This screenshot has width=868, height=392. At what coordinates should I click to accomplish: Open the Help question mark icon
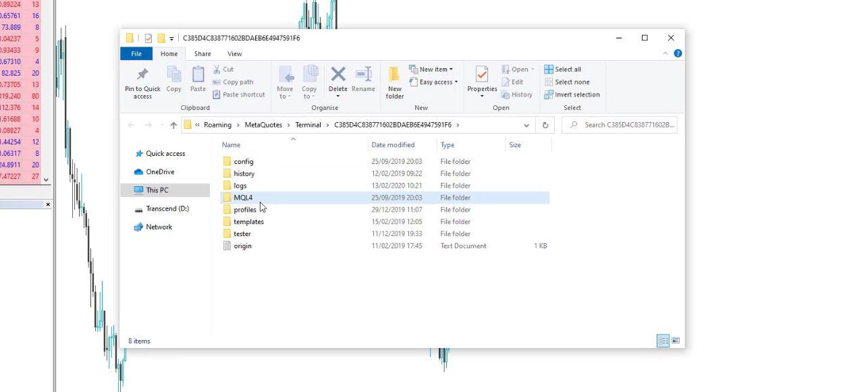(678, 53)
